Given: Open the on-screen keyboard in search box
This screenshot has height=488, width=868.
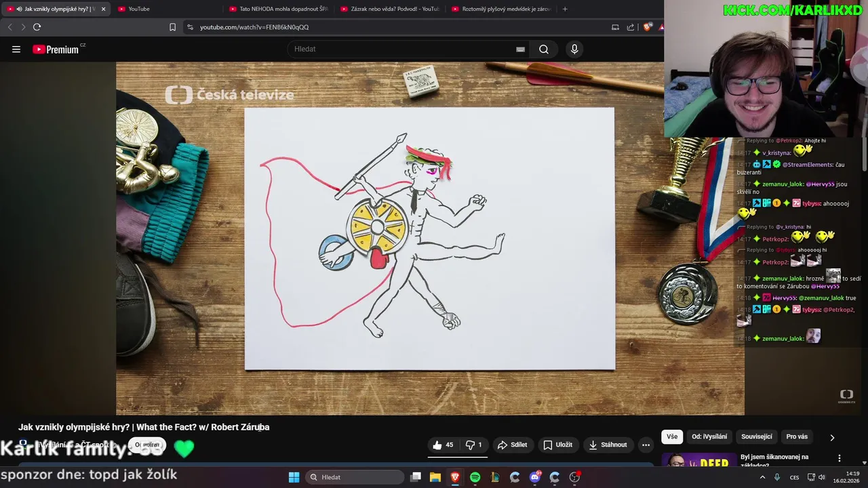Looking at the screenshot, I should coord(520,49).
